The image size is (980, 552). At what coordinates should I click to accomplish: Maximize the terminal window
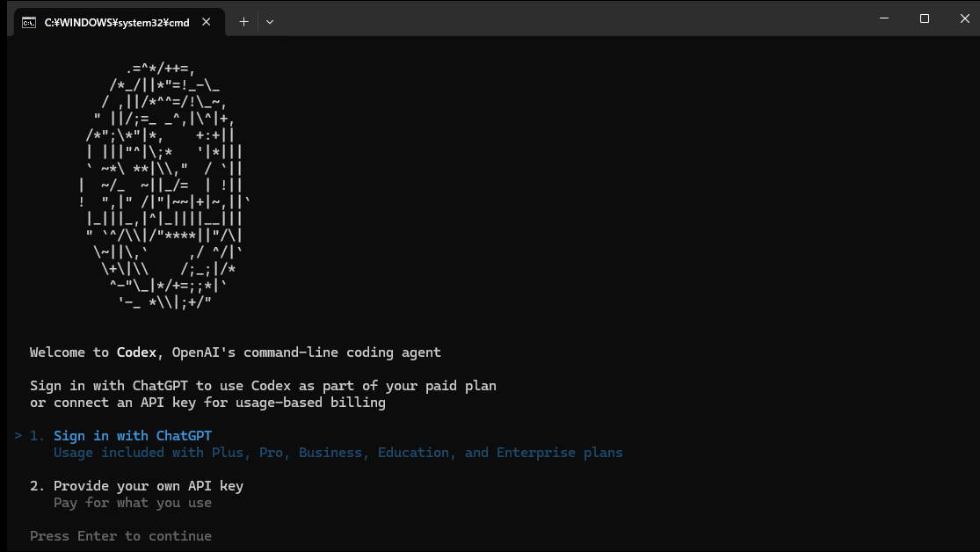pos(924,18)
